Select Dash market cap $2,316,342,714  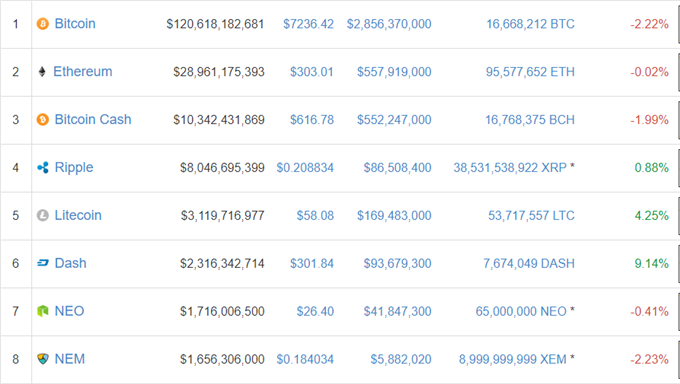pyautogui.click(x=222, y=263)
